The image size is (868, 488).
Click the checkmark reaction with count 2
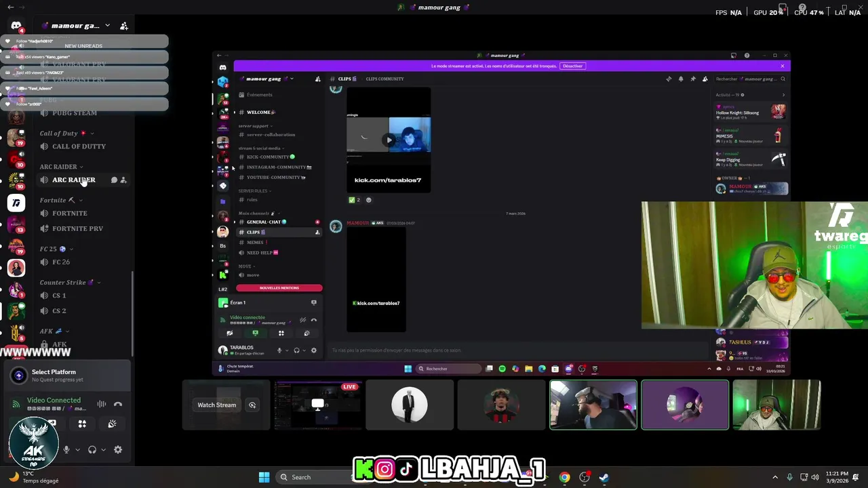tap(354, 200)
